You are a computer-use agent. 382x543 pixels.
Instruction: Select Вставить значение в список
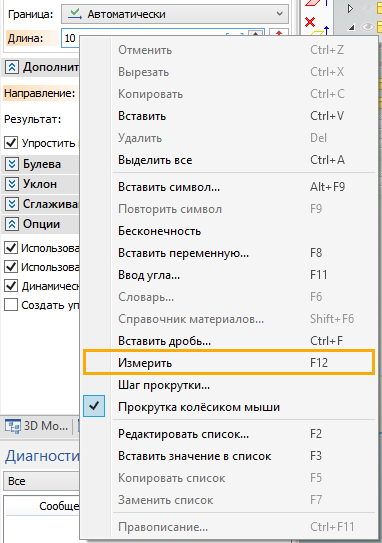(x=229, y=456)
